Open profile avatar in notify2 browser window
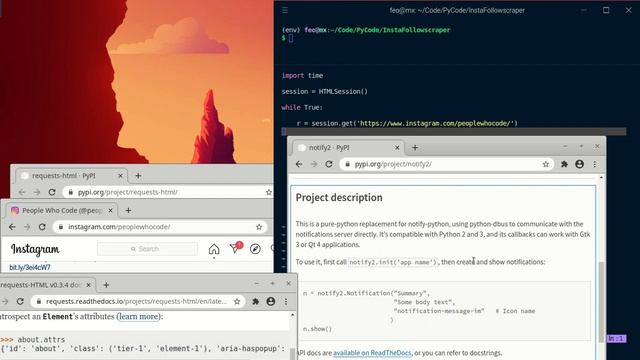The image size is (640, 360). (580, 164)
